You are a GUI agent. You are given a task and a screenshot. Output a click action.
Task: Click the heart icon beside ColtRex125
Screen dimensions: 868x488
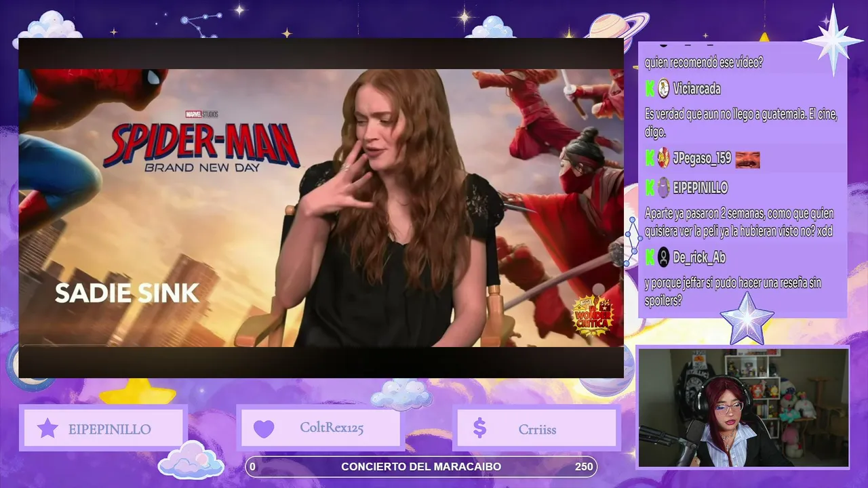tap(264, 428)
